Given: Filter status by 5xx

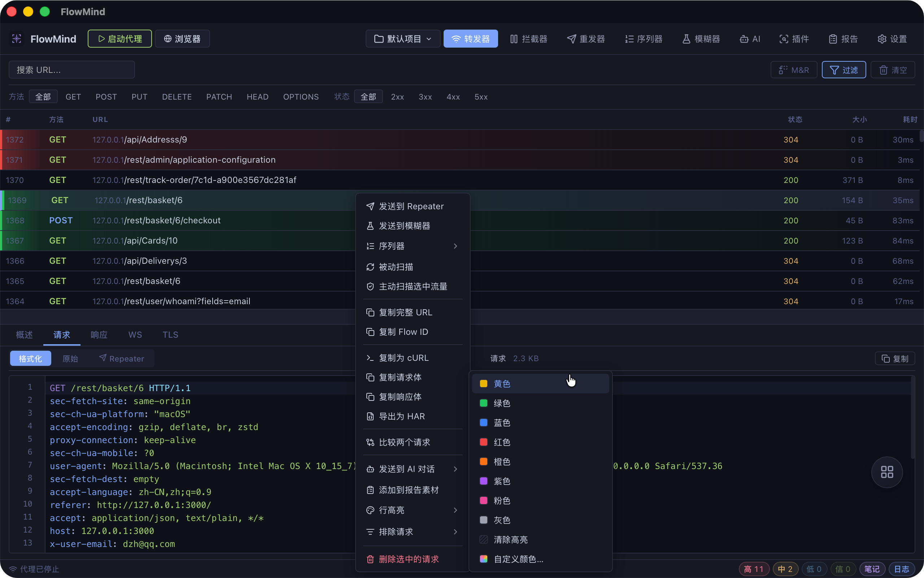Looking at the screenshot, I should pyautogui.click(x=481, y=97).
